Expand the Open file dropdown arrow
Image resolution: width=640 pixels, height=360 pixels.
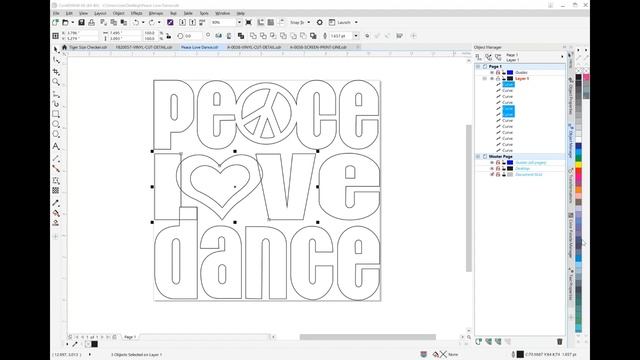point(73,22)
